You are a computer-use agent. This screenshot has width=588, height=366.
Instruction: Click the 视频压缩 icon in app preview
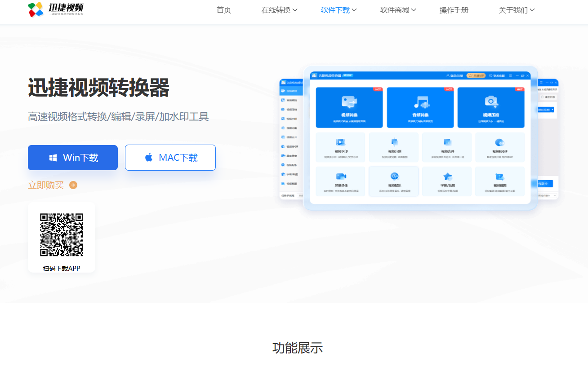point(490,102)
